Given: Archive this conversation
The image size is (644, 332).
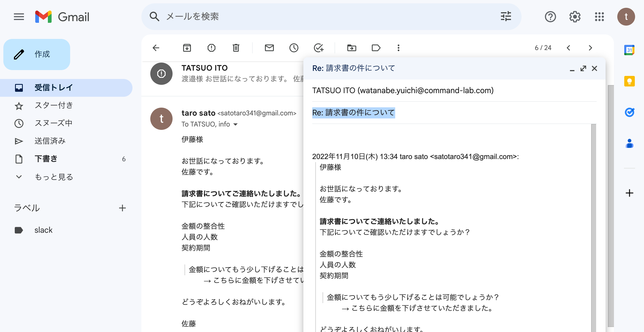Looking at the screenshot, I should [187, 48].
